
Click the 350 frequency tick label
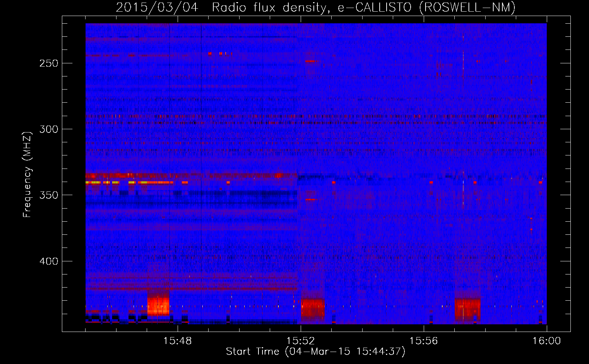click(x=48, y=195)
